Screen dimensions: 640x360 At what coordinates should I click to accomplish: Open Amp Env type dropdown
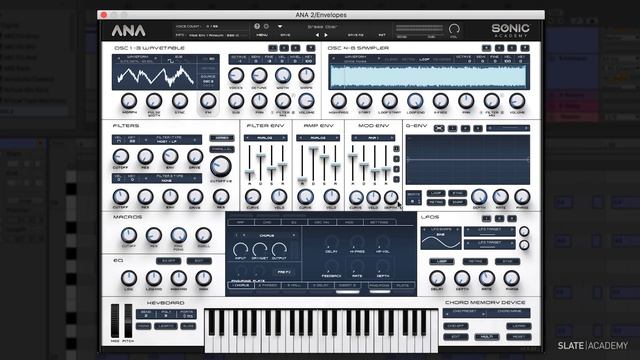318,138
